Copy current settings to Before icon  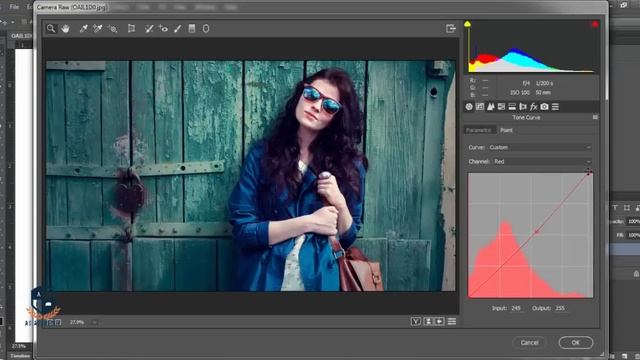[440, 322]
